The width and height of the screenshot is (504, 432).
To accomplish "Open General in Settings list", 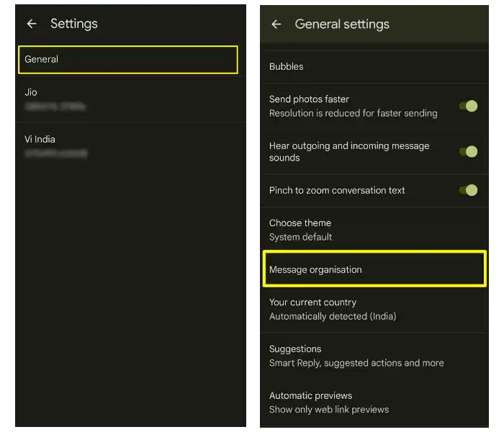I will pos(128,60).
